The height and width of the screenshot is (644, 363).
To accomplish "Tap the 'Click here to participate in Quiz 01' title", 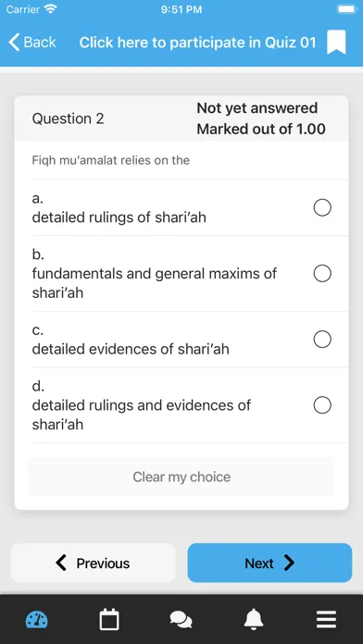I will coord(198,43).
